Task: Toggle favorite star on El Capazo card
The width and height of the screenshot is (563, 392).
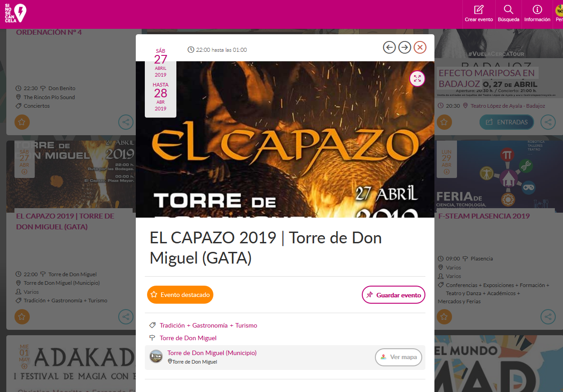Action: 22,317
